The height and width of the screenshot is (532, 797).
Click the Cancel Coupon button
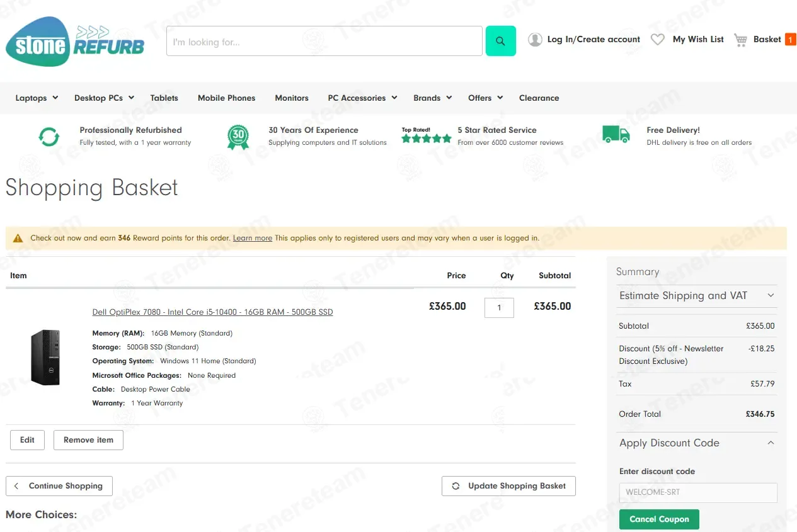point(659,519)
